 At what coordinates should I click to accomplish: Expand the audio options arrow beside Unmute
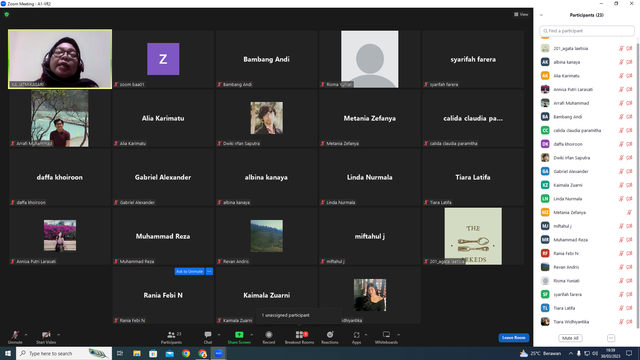click(x=26, y=335)
